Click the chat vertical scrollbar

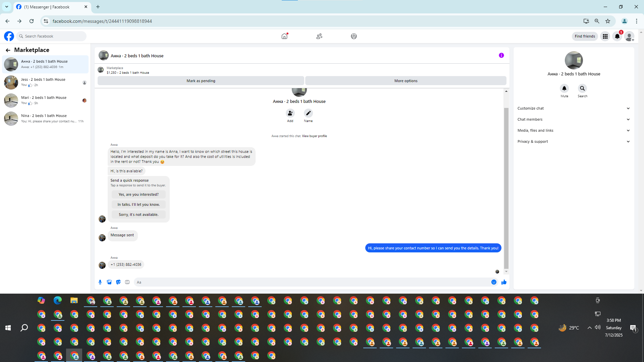[506, 188]
